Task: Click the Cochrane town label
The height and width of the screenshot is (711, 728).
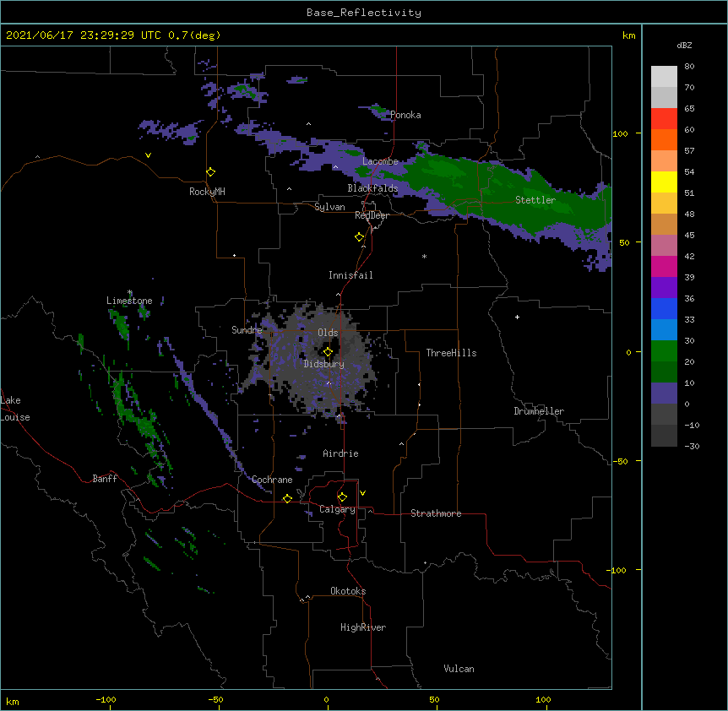Action: 272,480
